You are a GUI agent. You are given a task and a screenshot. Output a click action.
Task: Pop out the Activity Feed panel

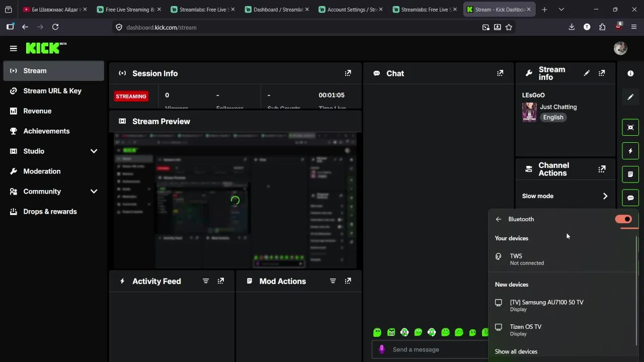(x=221, y=281)
